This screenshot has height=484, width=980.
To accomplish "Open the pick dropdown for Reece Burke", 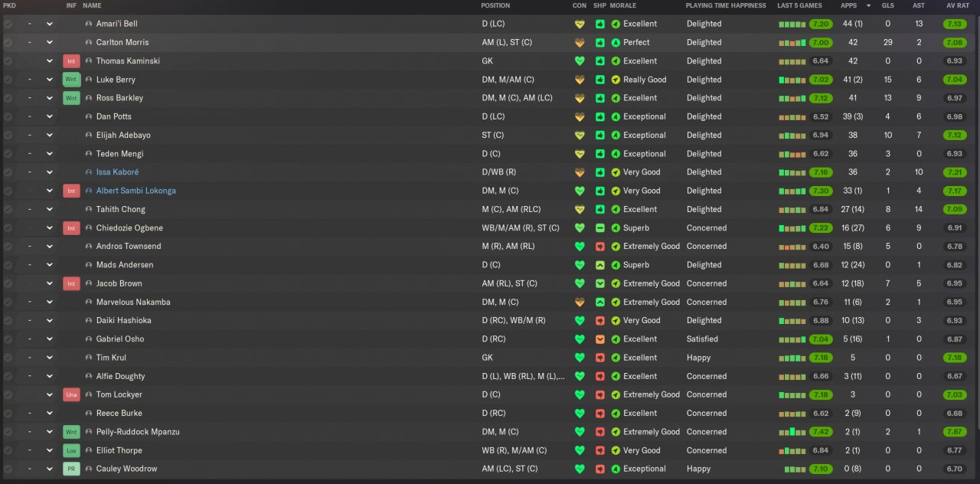I will [x=50, y=414].
